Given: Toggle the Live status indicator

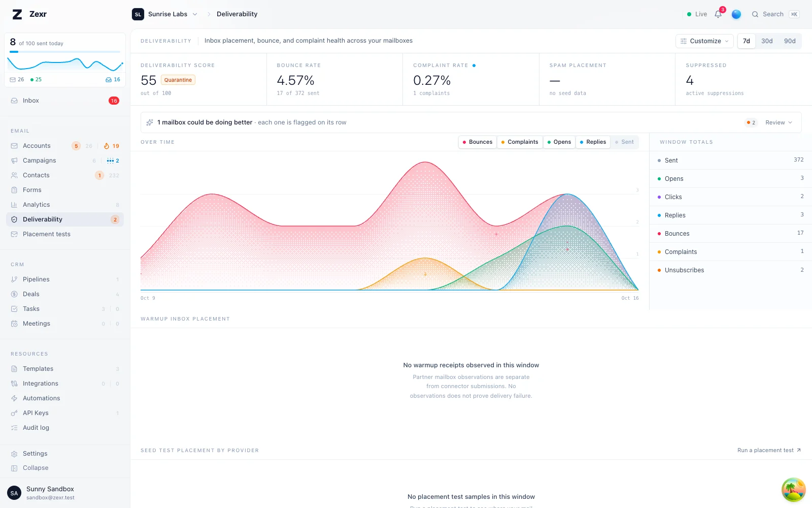Looking at the screenshot, I should 697,14.
